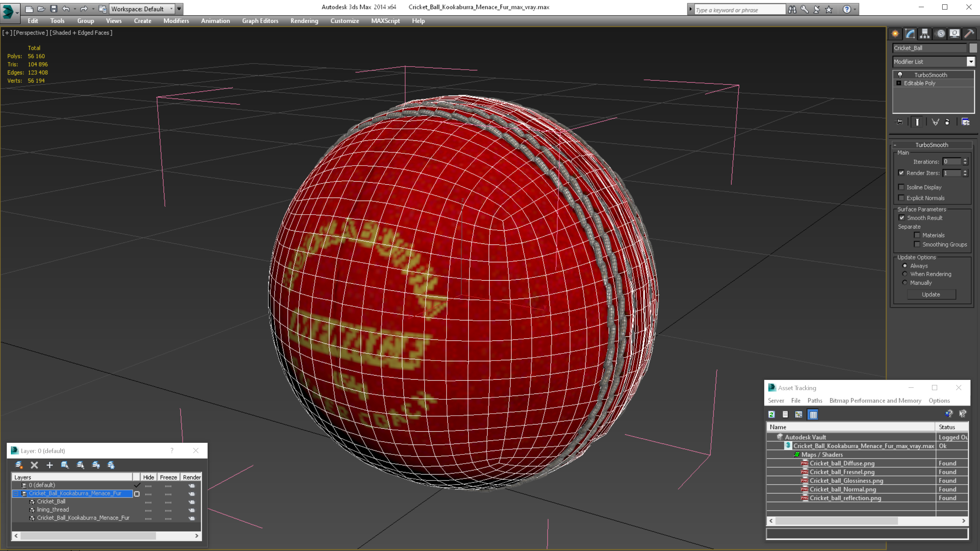Select the lining_thread object in the layer list

tap(53, 510)
